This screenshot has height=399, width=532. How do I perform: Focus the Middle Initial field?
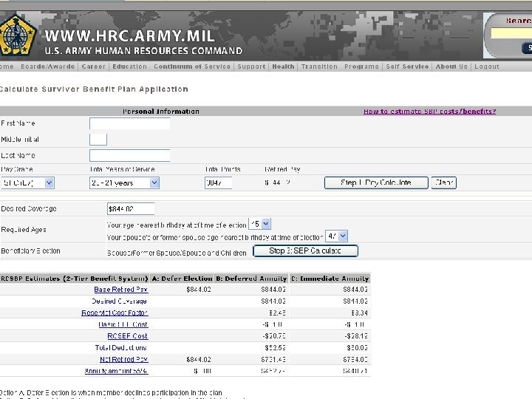98,140
